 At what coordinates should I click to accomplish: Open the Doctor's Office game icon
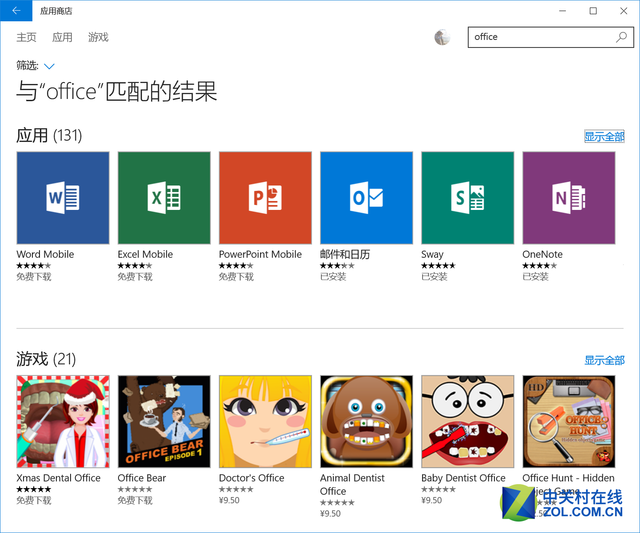(x=265, y=422)
